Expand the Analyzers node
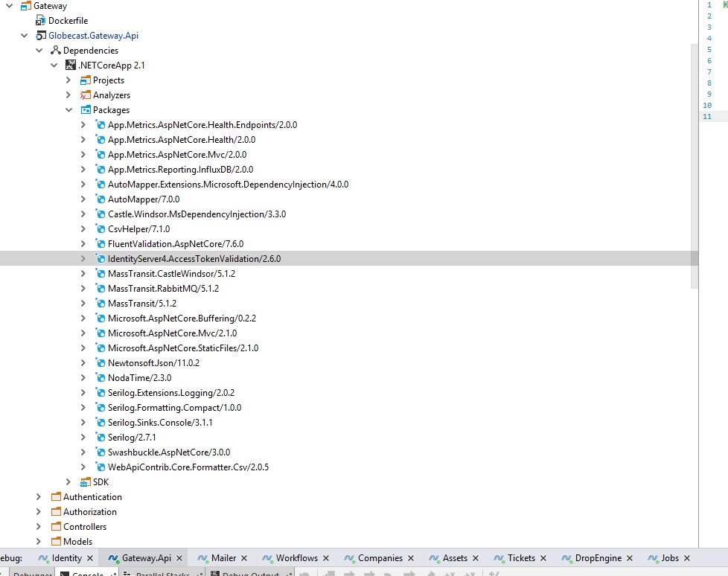This screenshot has width=728, height=576. tap(68, 95)
